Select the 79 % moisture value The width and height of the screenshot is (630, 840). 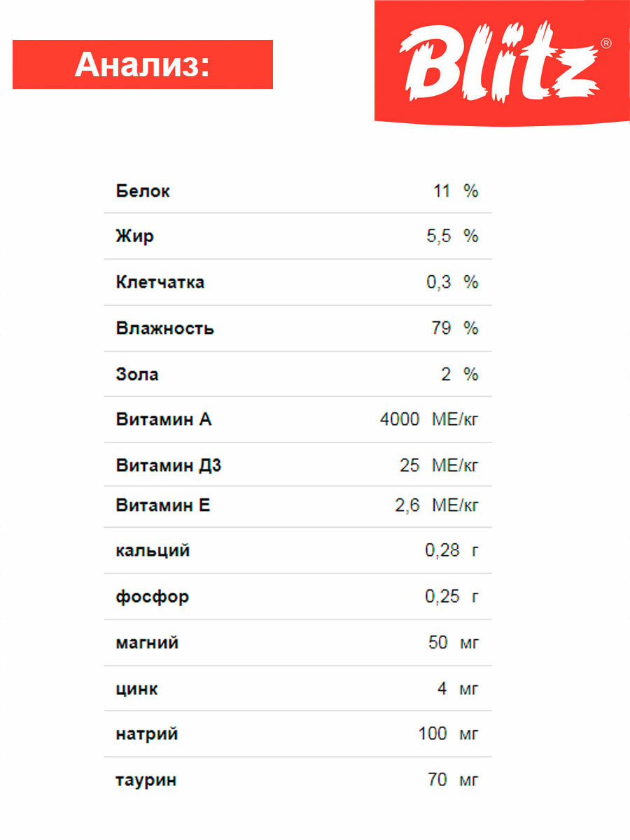[454, 328]
